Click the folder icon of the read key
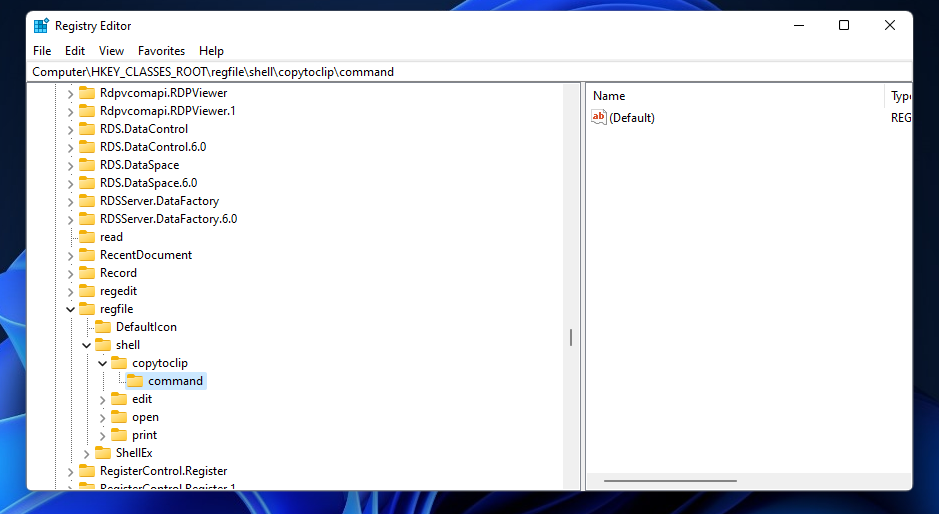The width and height of the screenshot is (939, 514). (87, 237)
